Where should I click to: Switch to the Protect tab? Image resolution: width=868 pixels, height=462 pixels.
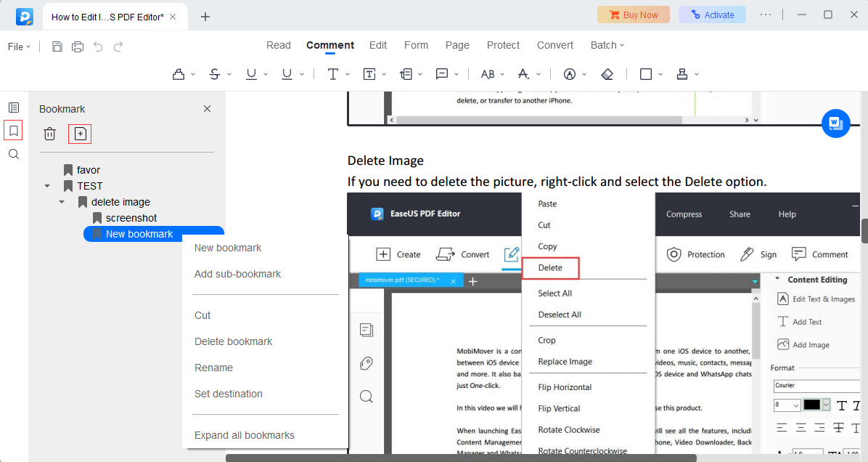(503, 46)
